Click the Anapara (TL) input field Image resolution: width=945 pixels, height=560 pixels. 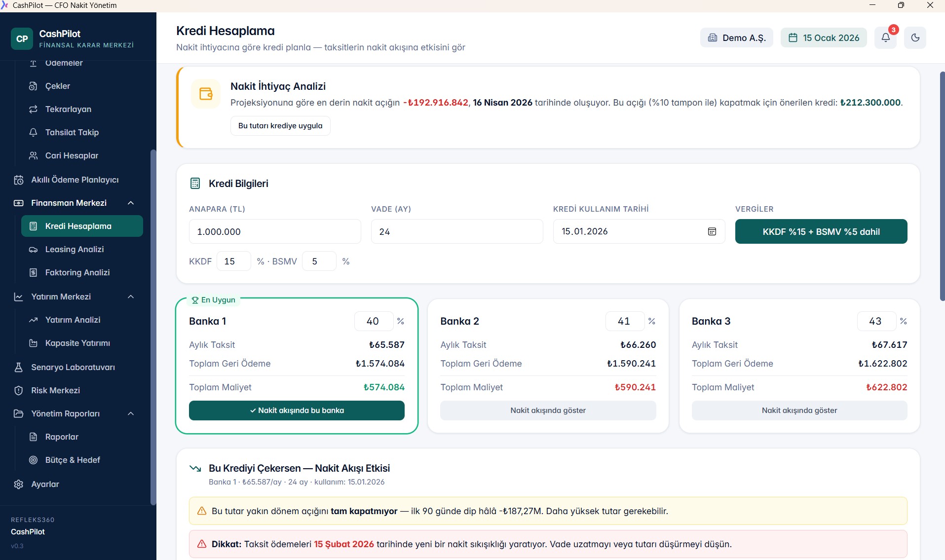(275, 231)
